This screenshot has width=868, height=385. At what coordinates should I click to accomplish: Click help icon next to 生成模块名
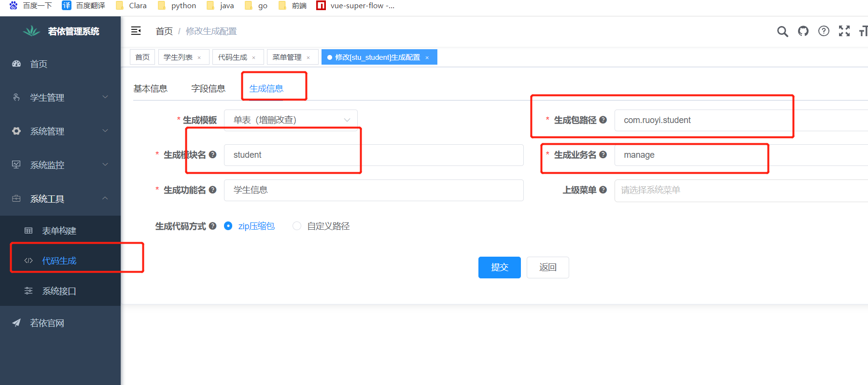(x=212, y=154)
